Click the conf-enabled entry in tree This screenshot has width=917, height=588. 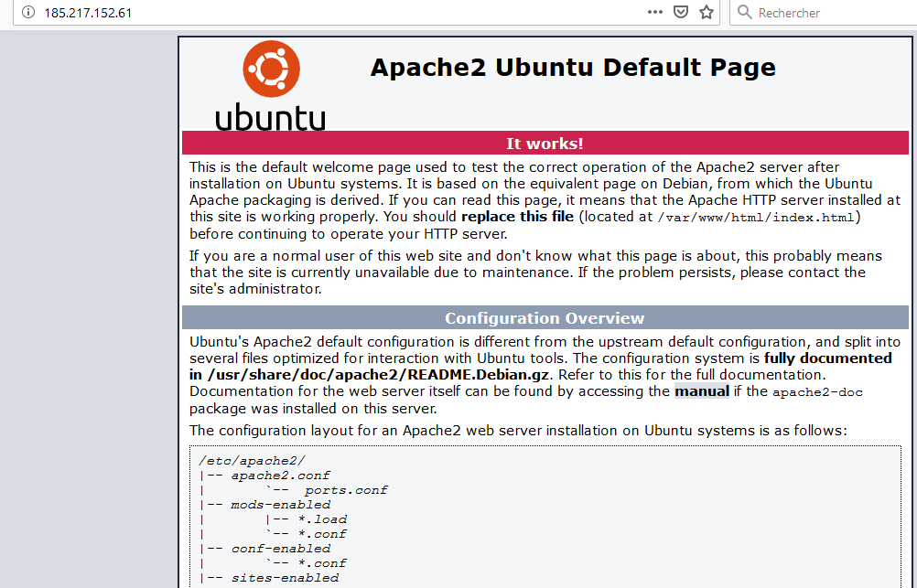pyautogui.click(x=281, y=549)
